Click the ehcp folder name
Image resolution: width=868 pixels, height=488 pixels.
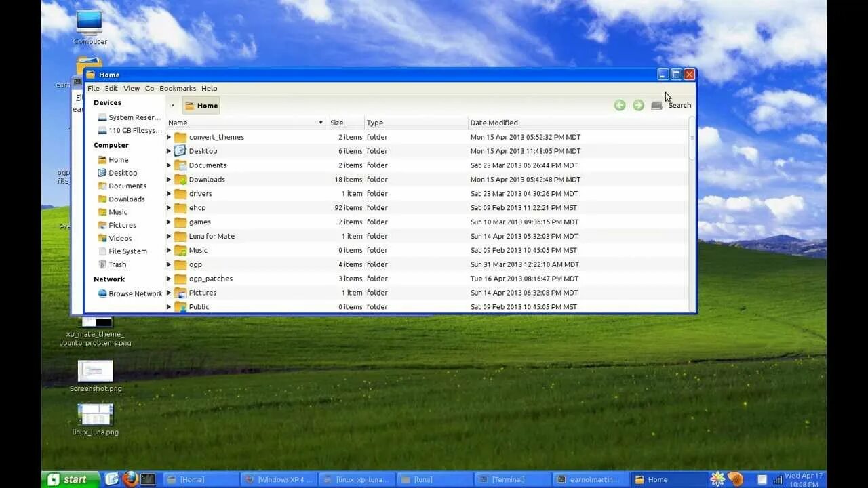click(x=197, y=208)
